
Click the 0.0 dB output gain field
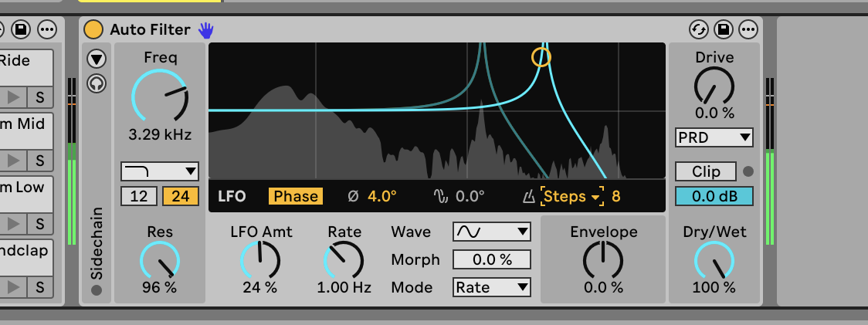714,197
